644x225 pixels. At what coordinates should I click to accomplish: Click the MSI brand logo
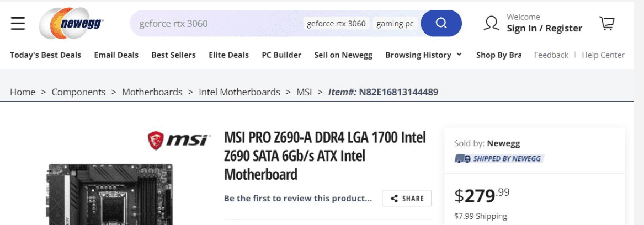(179, 141)
